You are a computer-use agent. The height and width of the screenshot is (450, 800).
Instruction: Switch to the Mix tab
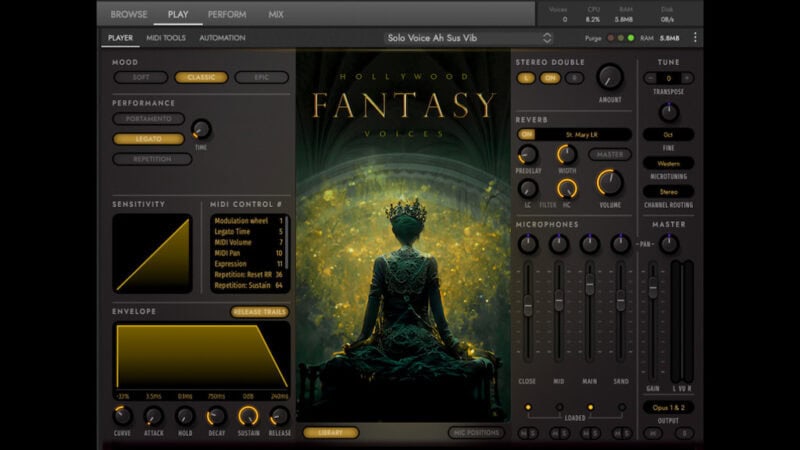[275, 14]
